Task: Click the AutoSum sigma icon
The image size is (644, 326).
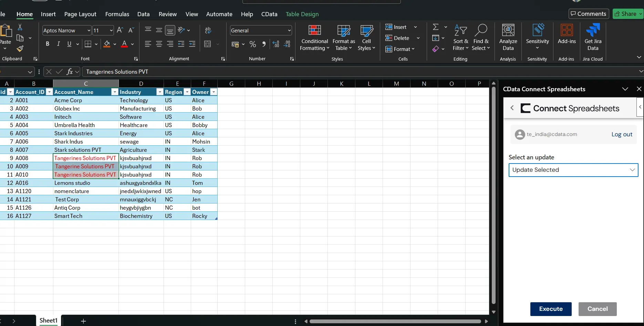Action: pyautogui.click(x=436, y=27)
